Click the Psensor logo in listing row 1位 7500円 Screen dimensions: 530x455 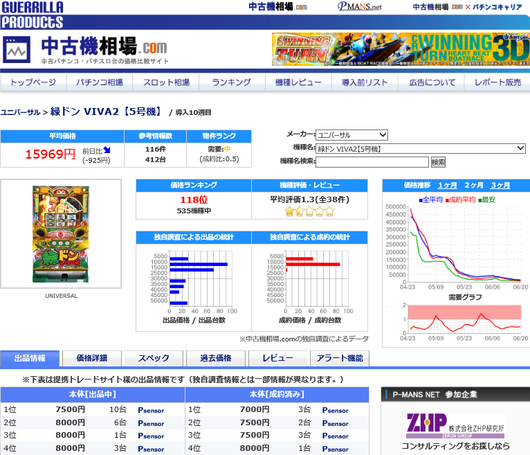pyautogui.click(x=151, y=410)
